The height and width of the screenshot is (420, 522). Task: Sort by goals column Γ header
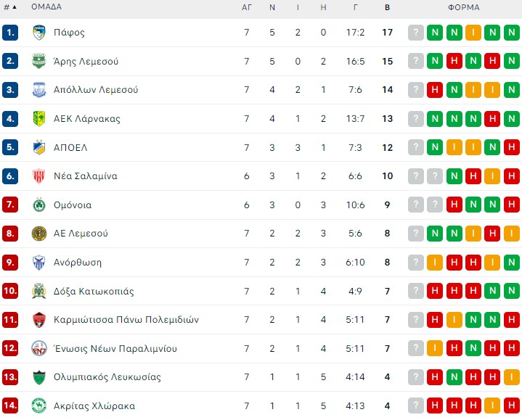pos(356,7)
